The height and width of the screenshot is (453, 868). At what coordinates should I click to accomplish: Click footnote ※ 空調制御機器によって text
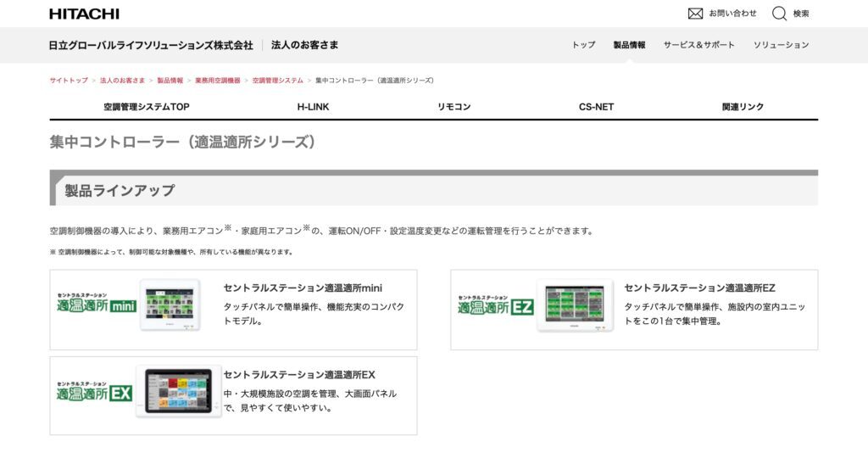(x=171, y=252)
